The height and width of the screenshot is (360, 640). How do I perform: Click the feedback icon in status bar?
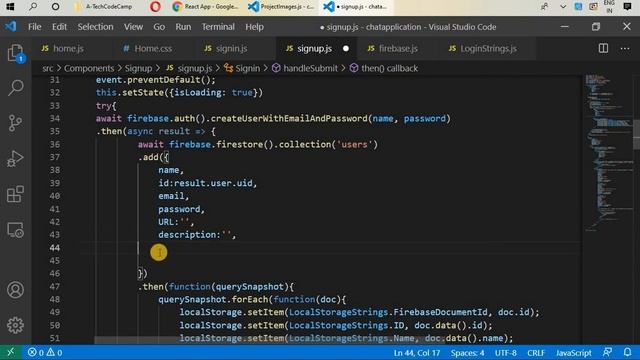(608, 352)
